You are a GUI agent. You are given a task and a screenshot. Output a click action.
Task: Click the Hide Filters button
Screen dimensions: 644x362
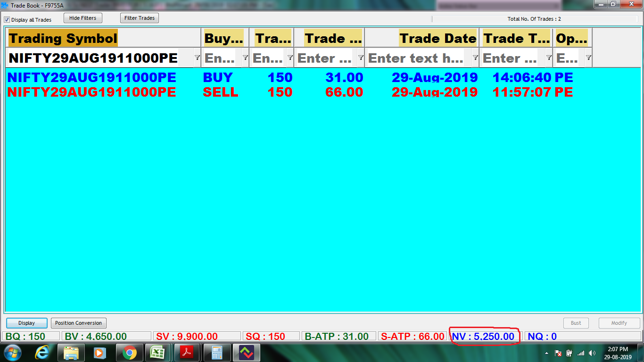click(x=83, y=18)
